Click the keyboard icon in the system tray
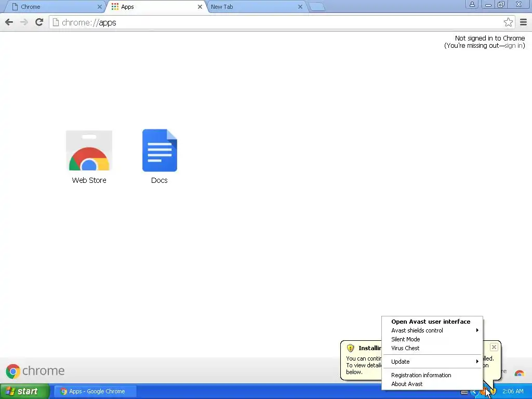The image size is (532, 399). tap(464, 392)
